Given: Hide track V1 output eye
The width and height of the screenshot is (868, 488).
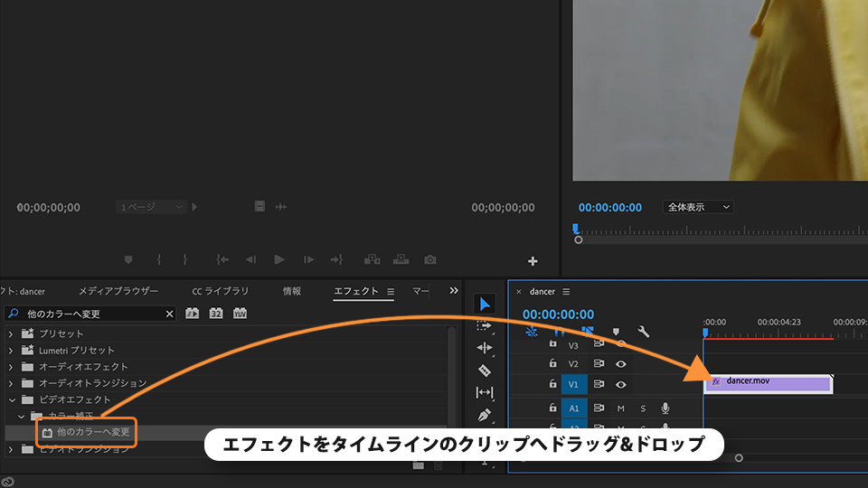Looking at the screenshot, I should click(621, 385).
